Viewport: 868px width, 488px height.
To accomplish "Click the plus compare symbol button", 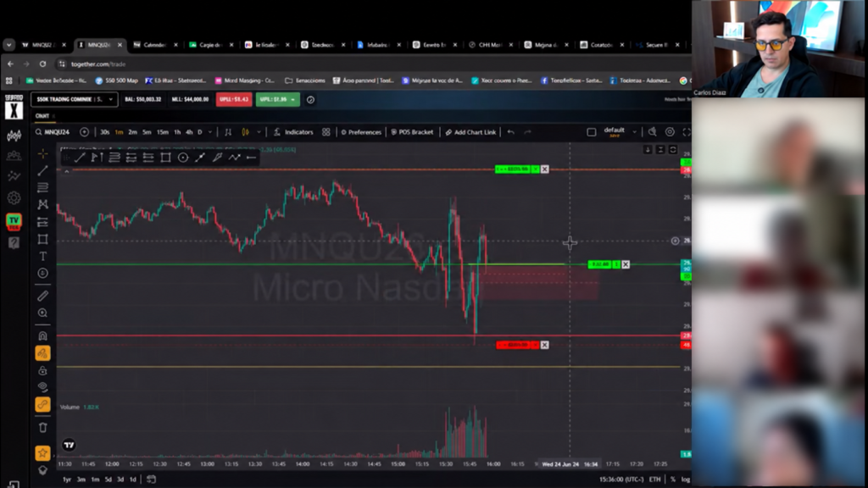I will (x=84, y=132).
